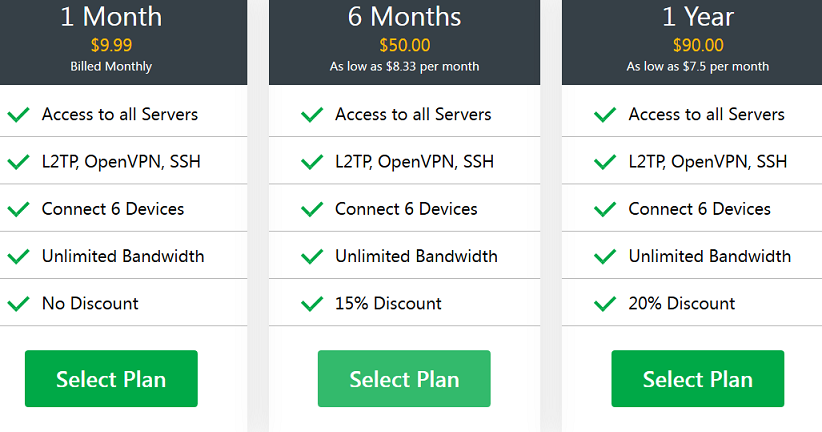Click 1 Year Access to all Servers checkmark
The height and width of the screenshot is (432, 822).
pos(604,115)
